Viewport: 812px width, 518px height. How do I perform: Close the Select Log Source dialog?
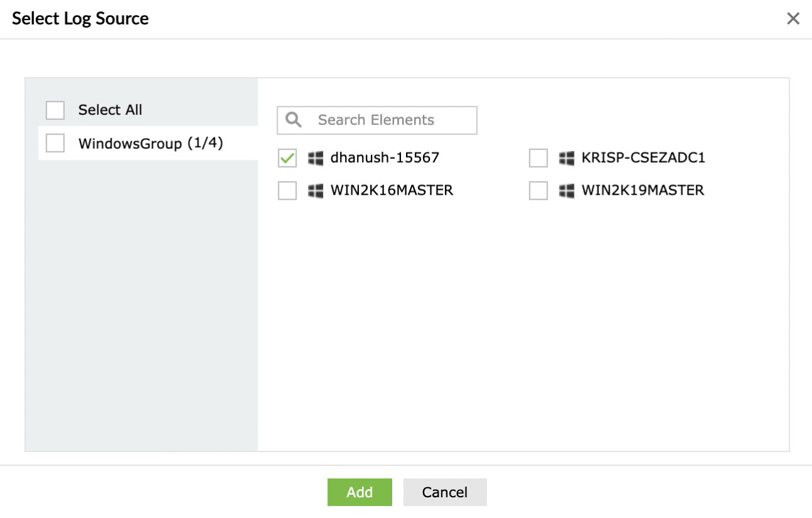pos(794,19)
